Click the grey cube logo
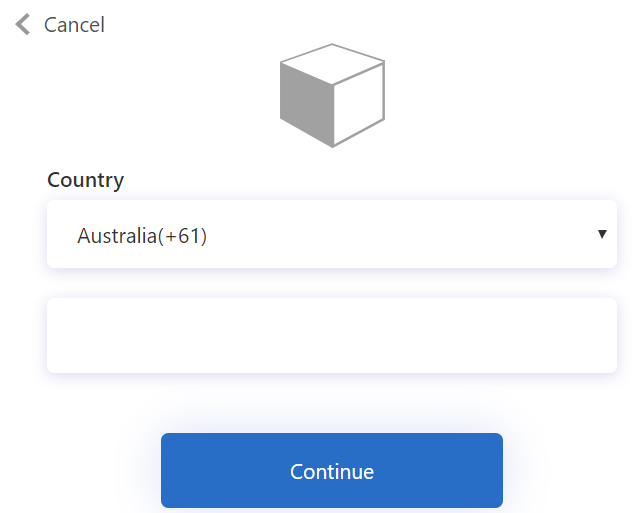The height and width of the screenshot is (513, 636). tap(332, 96)
